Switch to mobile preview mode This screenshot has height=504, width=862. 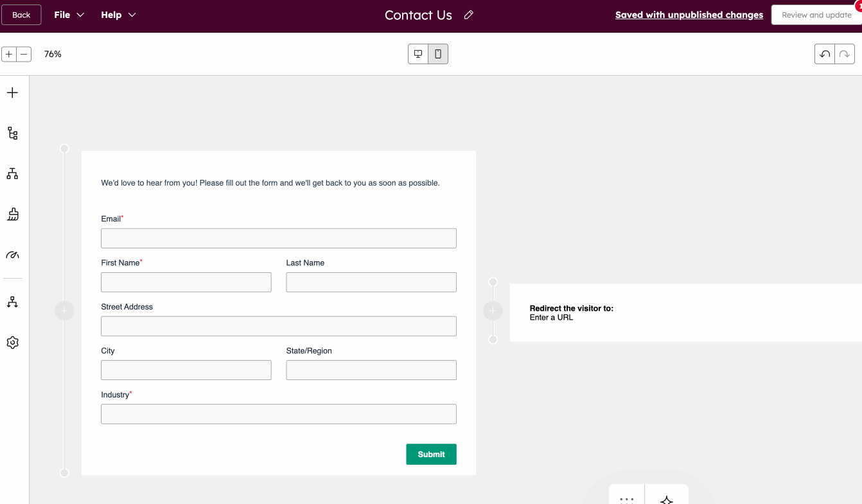point(437,54)
